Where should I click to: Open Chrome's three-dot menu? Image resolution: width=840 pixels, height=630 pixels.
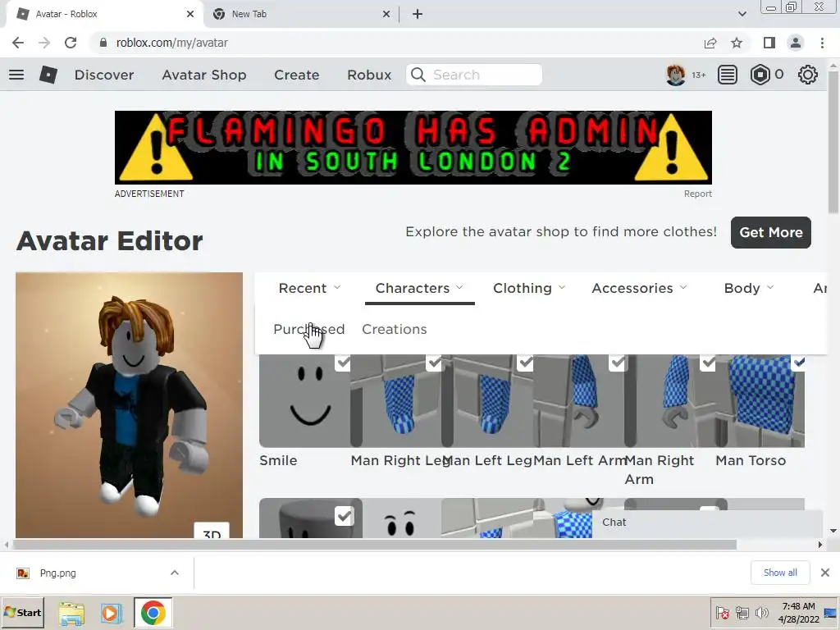[822, 43]
